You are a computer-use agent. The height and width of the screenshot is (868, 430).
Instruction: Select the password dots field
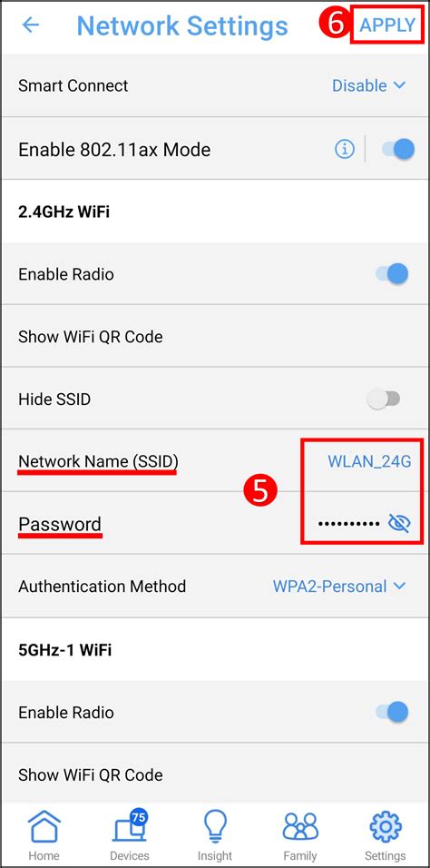[x=348, y=523]
